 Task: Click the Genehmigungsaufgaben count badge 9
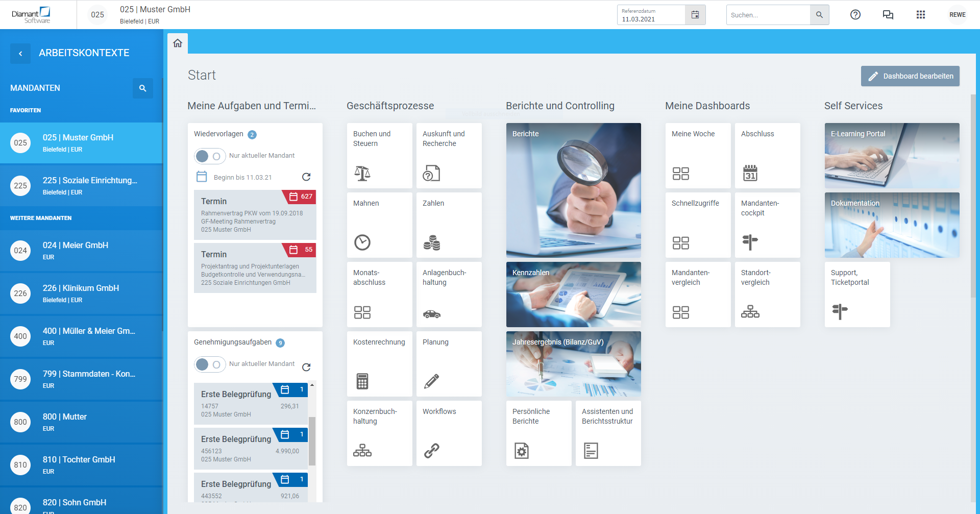pos(280,343)
